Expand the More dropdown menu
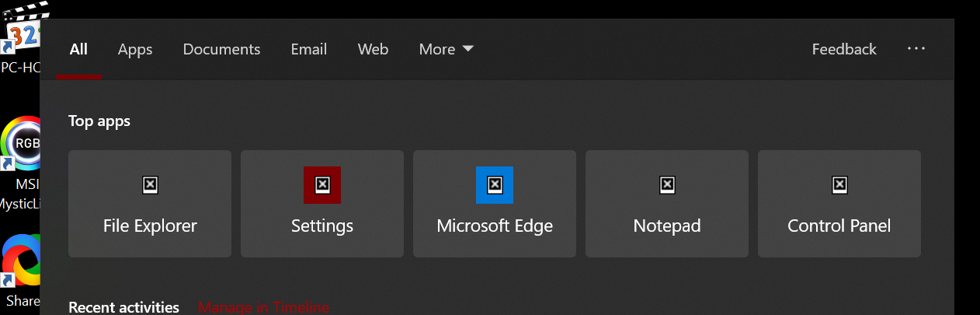 coord(446,49)
